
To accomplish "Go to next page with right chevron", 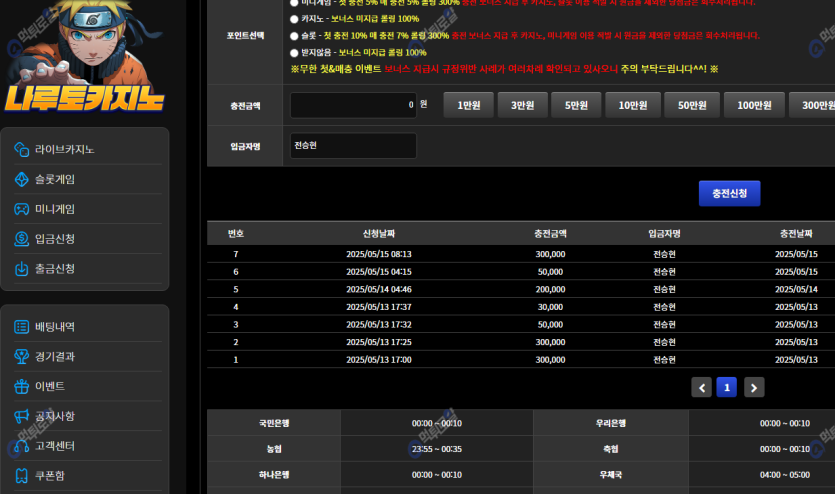I will [754, 387].
